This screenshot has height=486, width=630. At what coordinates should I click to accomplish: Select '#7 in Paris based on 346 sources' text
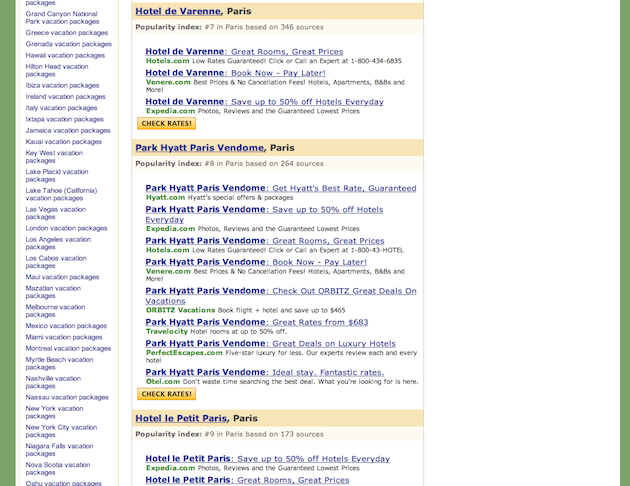[264, 27]
